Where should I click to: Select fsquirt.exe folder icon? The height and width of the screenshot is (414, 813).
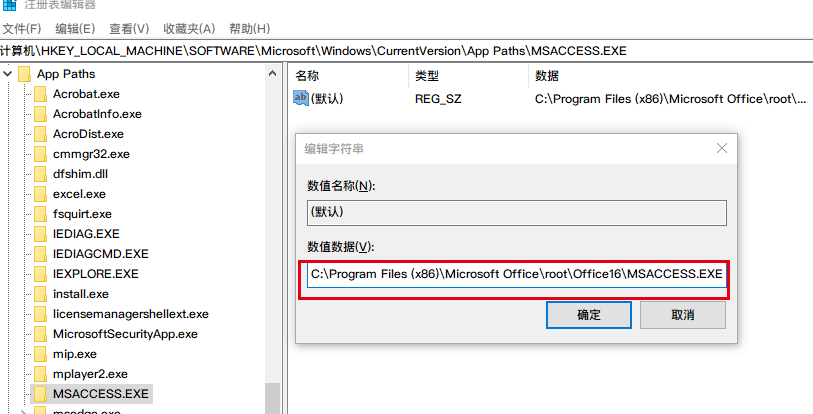[x=40, y=214]
